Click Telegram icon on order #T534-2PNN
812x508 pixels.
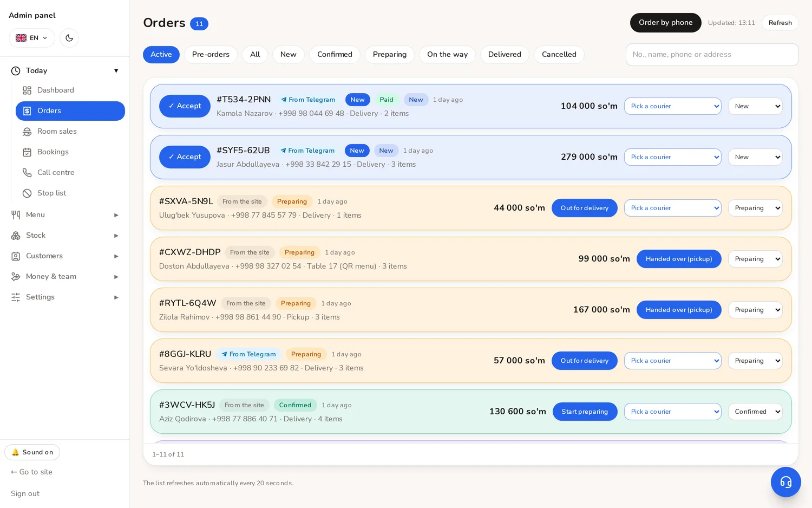click(x=284, y=100)
